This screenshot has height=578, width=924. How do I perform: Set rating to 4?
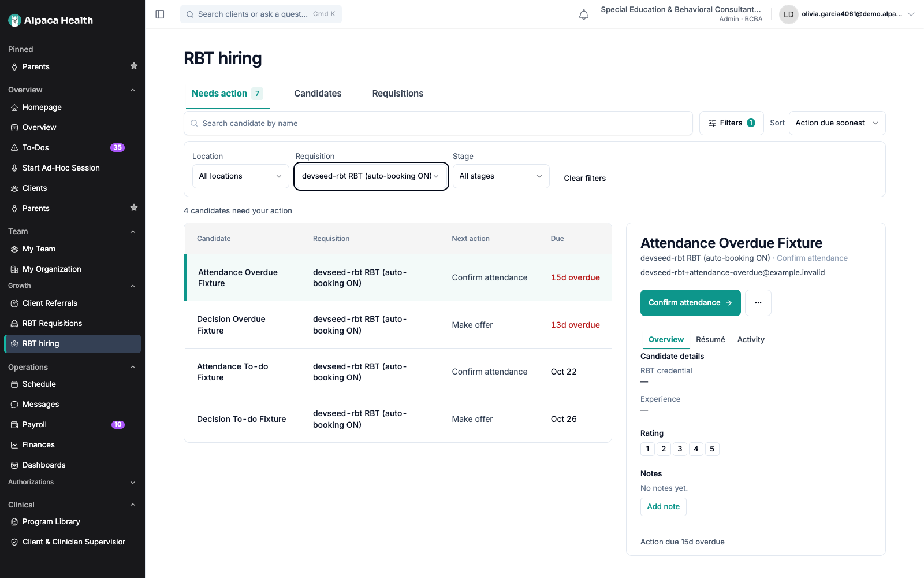[696, 449]
